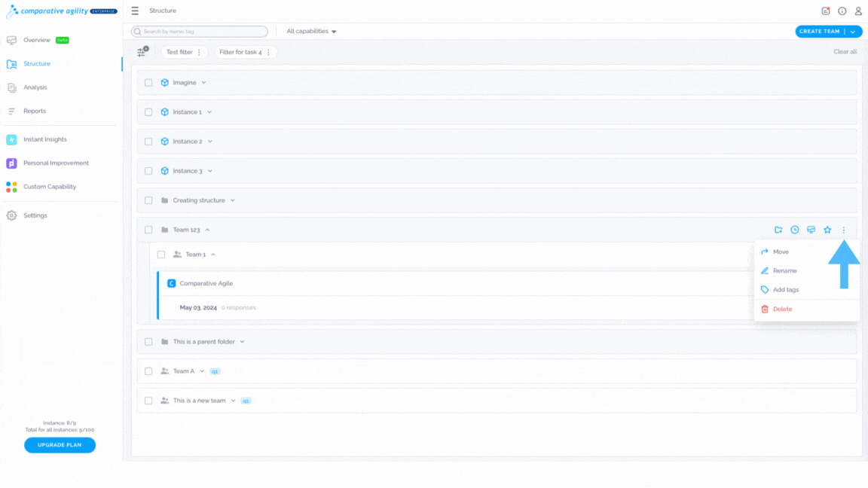Expand the Instance 2 row
This screenshot has width=868, height=488.
209,142
